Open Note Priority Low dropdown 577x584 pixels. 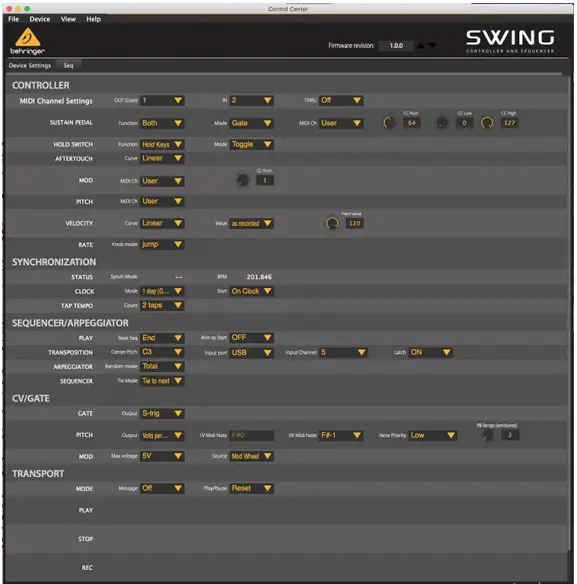pos(433,435)
